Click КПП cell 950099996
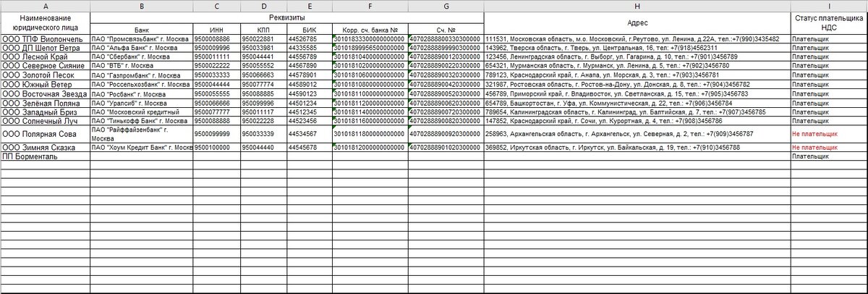Screen dimensions: 868x294 point(264,103)
